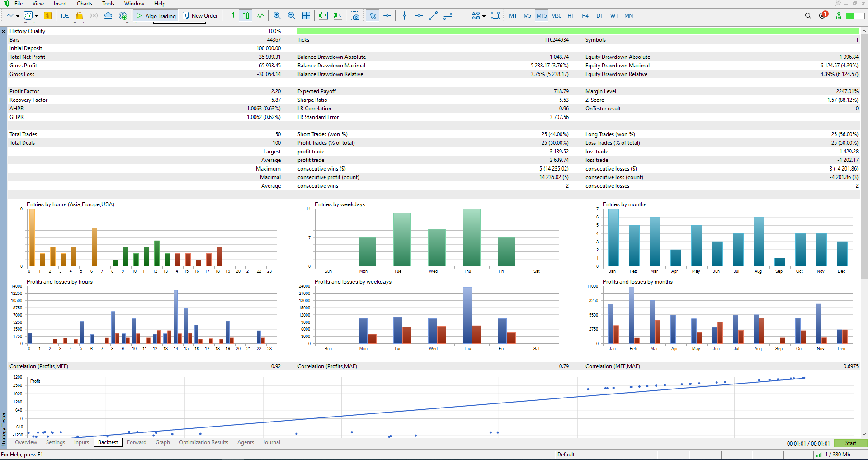Click the History Quality progress bar

coord(578,31)
